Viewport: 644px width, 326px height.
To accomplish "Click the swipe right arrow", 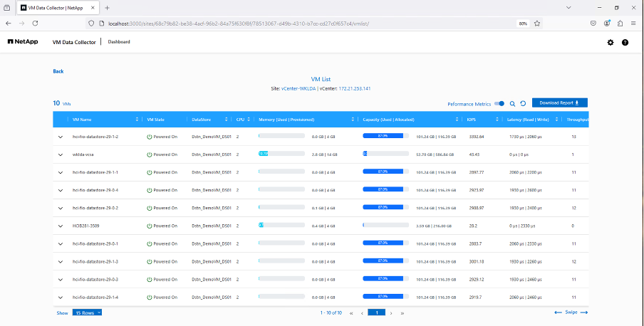I will click(584, 312).
